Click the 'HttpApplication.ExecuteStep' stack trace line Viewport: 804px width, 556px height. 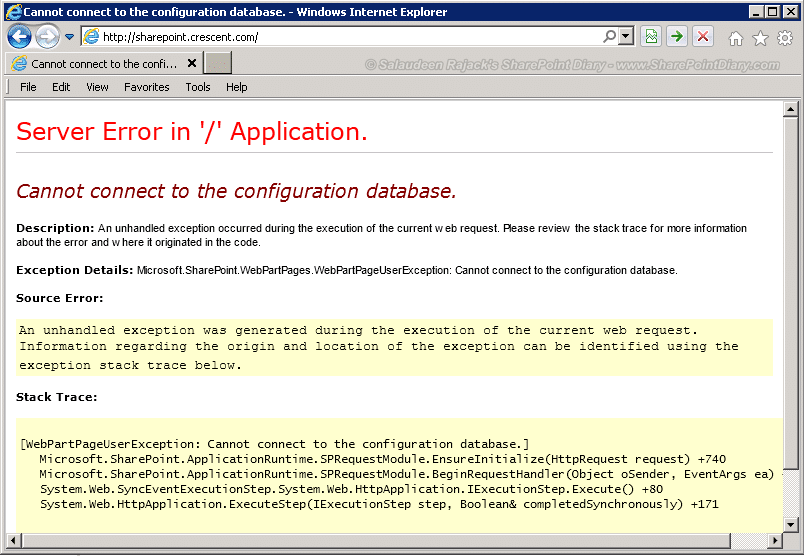tap(379, 504)
